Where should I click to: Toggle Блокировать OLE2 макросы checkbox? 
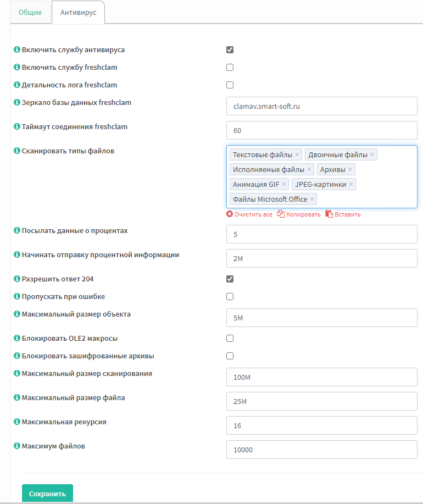[x=230, y=339]
